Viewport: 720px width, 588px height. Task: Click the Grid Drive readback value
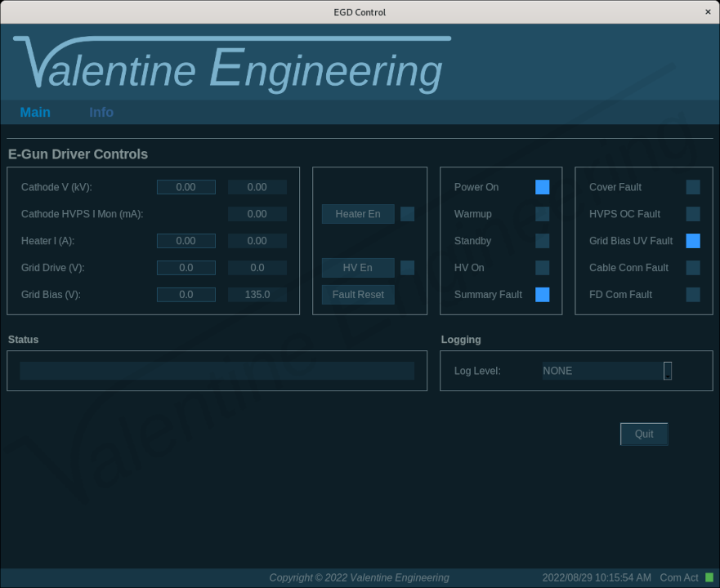click(x=257, y=268)
